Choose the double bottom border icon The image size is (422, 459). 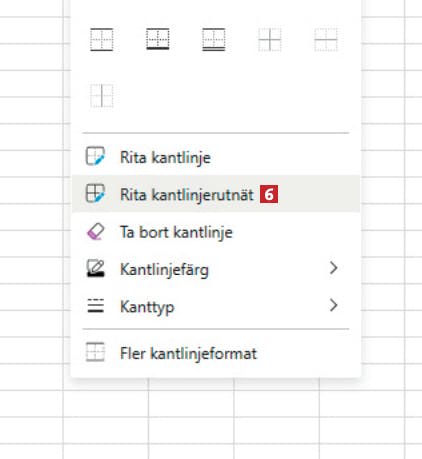(214, 40)
